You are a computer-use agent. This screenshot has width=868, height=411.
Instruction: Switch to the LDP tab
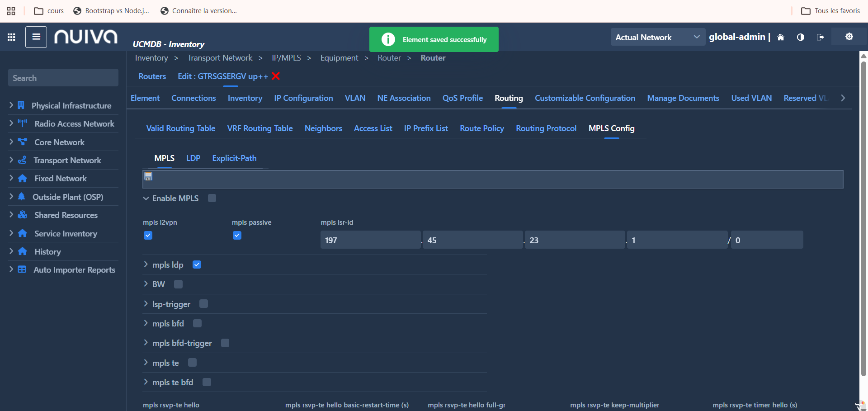tap(193, 158)
